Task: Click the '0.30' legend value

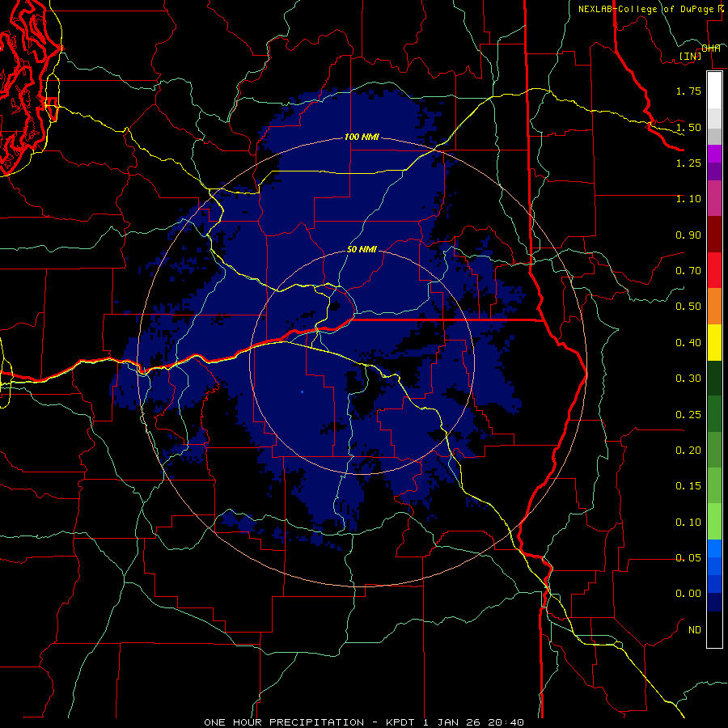Action: point(688,379)
